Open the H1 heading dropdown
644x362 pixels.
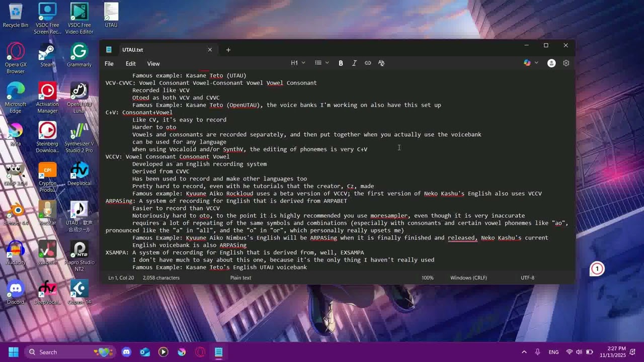[x=298, y=63]
